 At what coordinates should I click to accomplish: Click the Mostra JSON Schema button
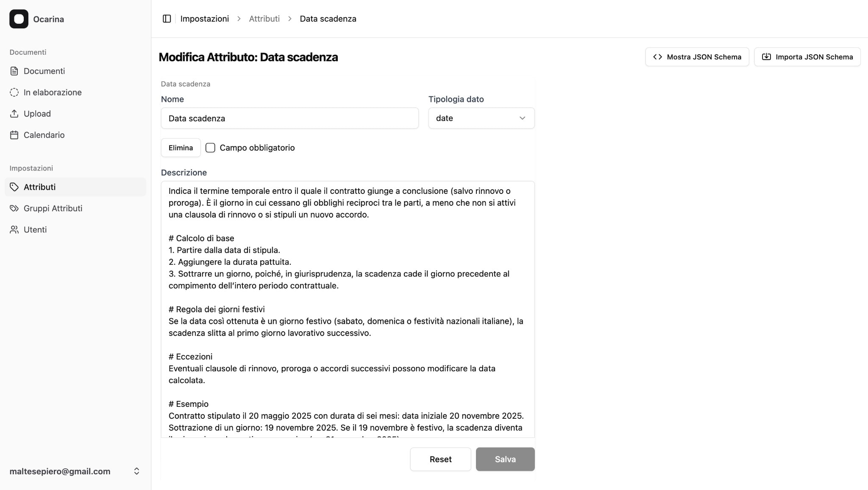coord(697,56)
